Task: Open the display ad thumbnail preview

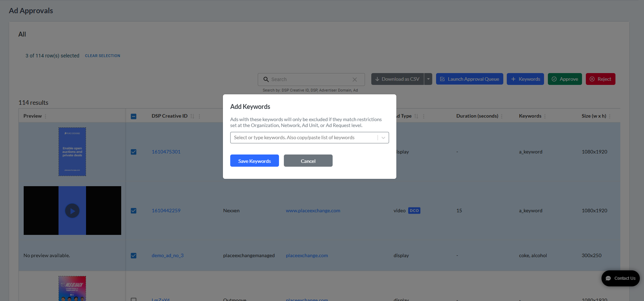Action: [72, 152]
